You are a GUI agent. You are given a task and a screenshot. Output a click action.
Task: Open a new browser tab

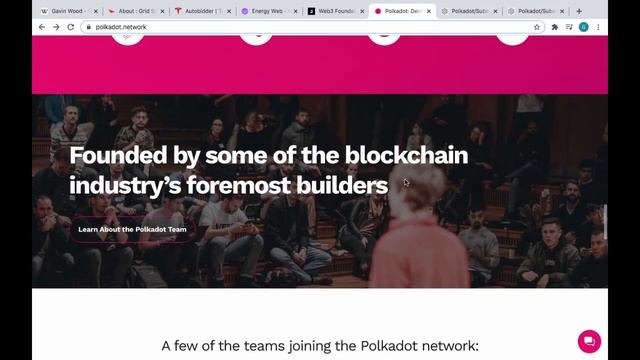point(579,11)
